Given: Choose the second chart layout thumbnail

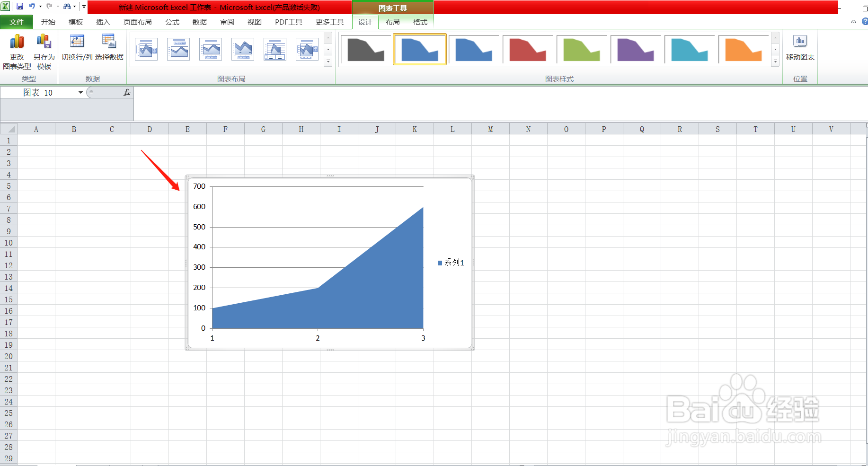Looking at the screenshot, I should tap(178, 49).
